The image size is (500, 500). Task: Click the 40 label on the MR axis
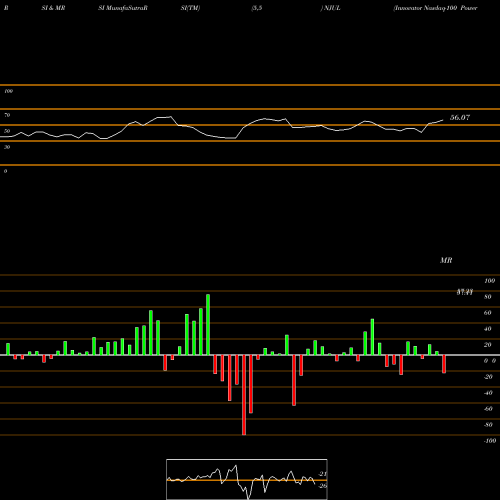coord(488,329)
